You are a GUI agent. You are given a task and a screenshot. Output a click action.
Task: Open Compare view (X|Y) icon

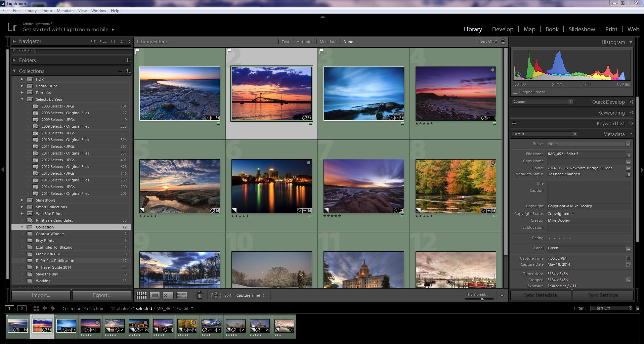[168, 295]
